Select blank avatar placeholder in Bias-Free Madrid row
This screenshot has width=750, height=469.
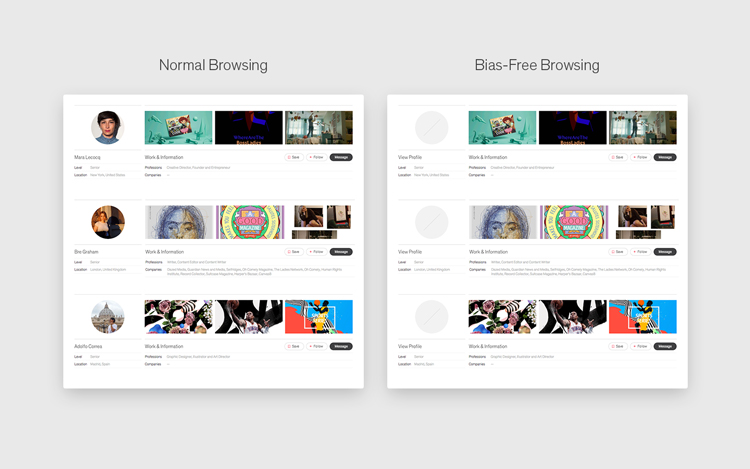point(431,317)
